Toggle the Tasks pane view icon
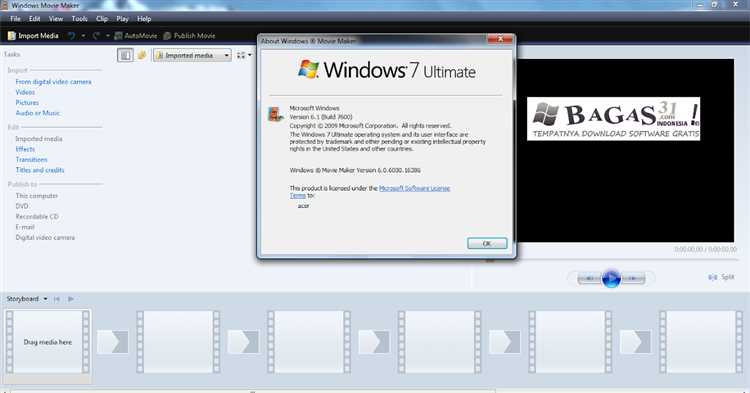750x393 pixels. [125, 55]
